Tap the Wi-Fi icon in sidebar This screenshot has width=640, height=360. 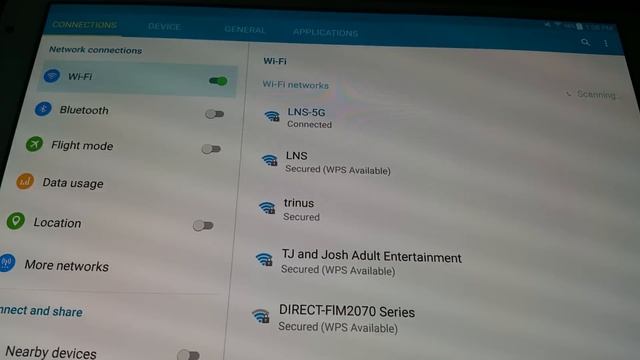coord(52,76)
